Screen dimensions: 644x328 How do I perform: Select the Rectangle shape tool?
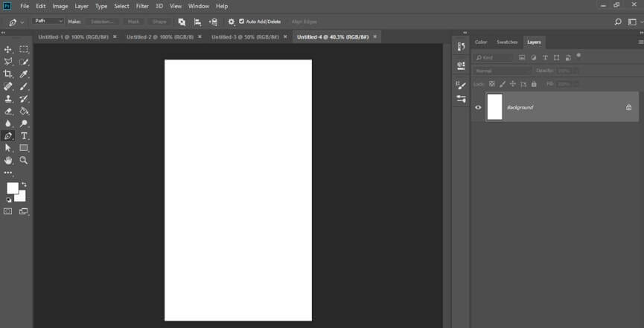tap(24, 148)
